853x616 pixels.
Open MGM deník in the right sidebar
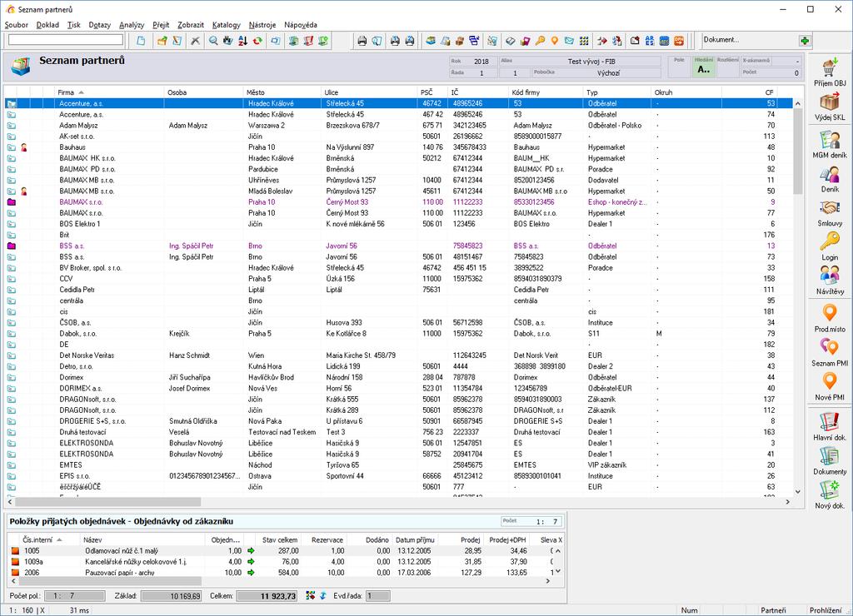[x=830, y=144]
